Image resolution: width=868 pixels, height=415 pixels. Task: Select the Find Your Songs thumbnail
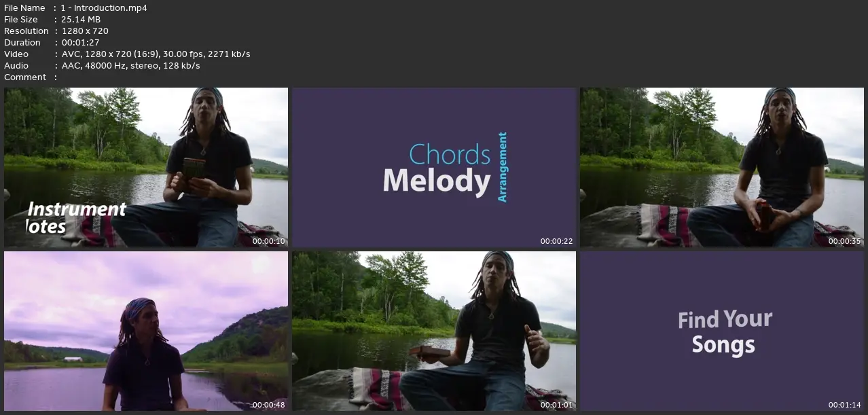coord(722,331)
